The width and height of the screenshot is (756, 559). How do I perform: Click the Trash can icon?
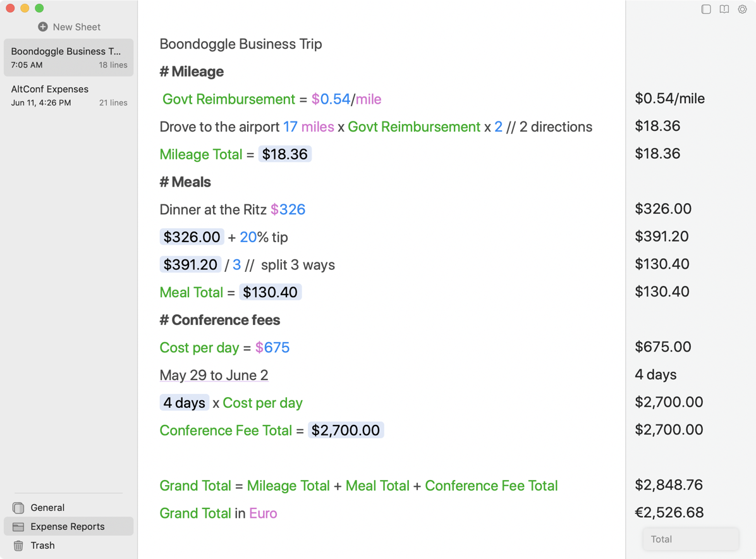[x=18, y=545]
